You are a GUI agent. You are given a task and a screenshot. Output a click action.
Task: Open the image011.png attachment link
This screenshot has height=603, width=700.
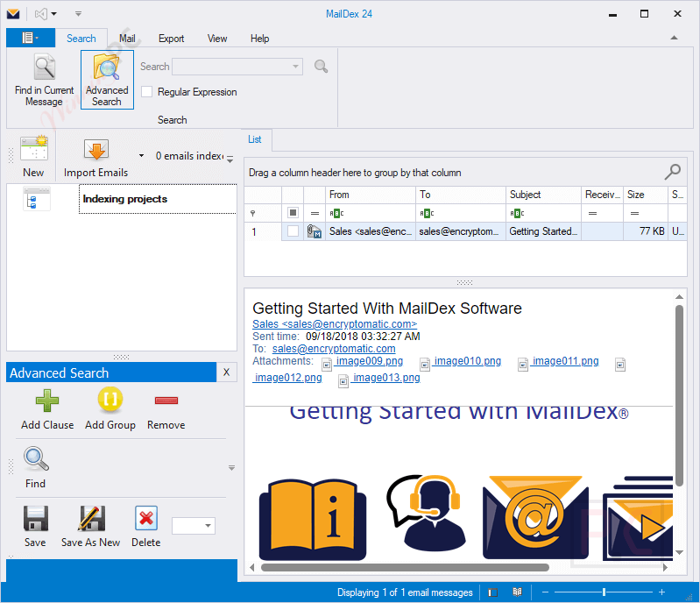click(x=565, y=361)
